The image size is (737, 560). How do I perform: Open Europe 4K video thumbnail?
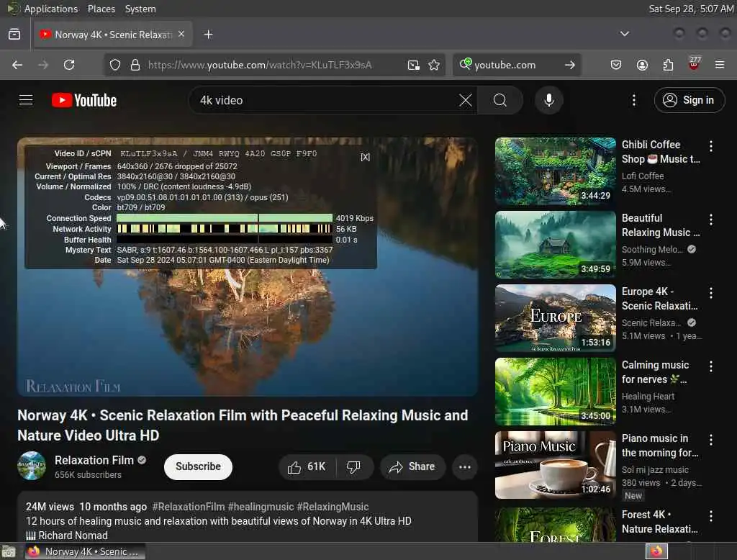coord(555,318)
